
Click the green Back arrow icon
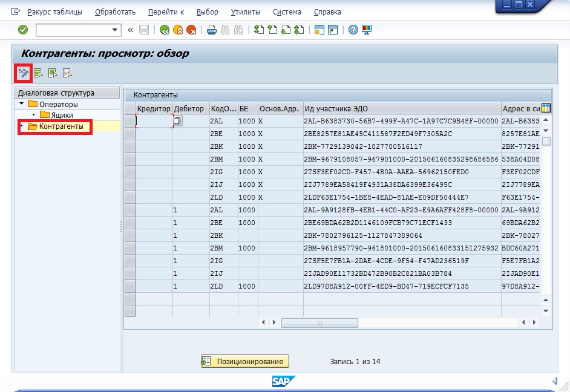pos(164,30)
